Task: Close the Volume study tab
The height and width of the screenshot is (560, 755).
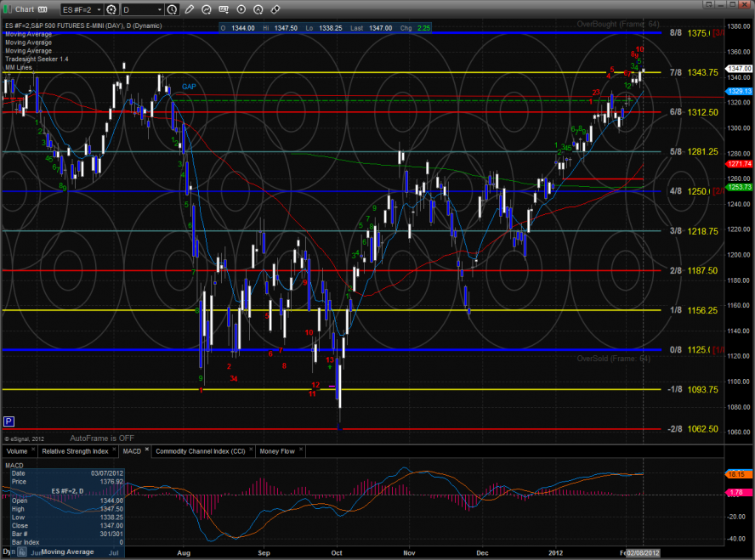Action: pyautogui.click(x=33, y=450)
